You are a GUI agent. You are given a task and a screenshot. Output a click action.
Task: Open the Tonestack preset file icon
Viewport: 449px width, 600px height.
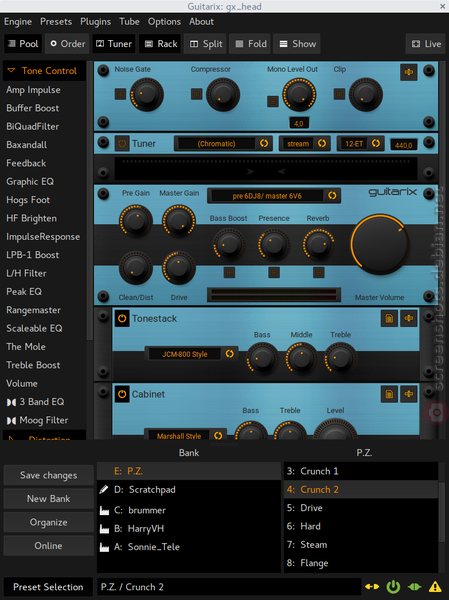[389, 318]
